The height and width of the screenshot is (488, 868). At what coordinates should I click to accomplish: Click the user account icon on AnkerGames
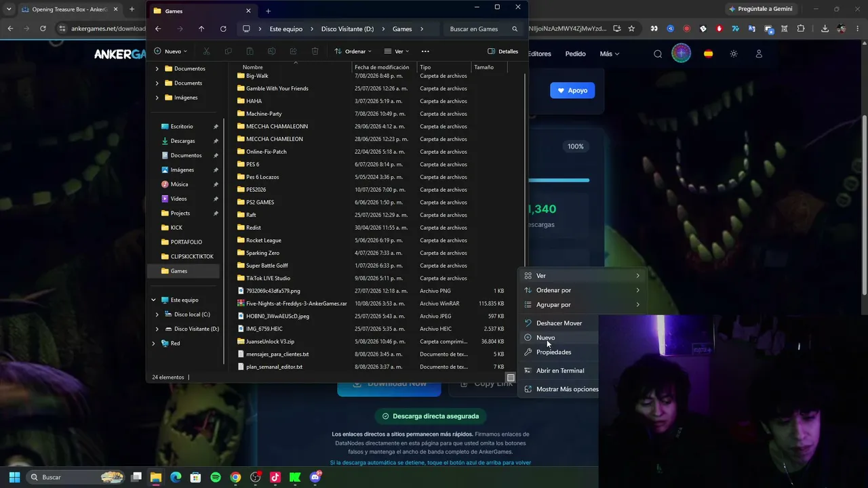(x=759, y=54)
